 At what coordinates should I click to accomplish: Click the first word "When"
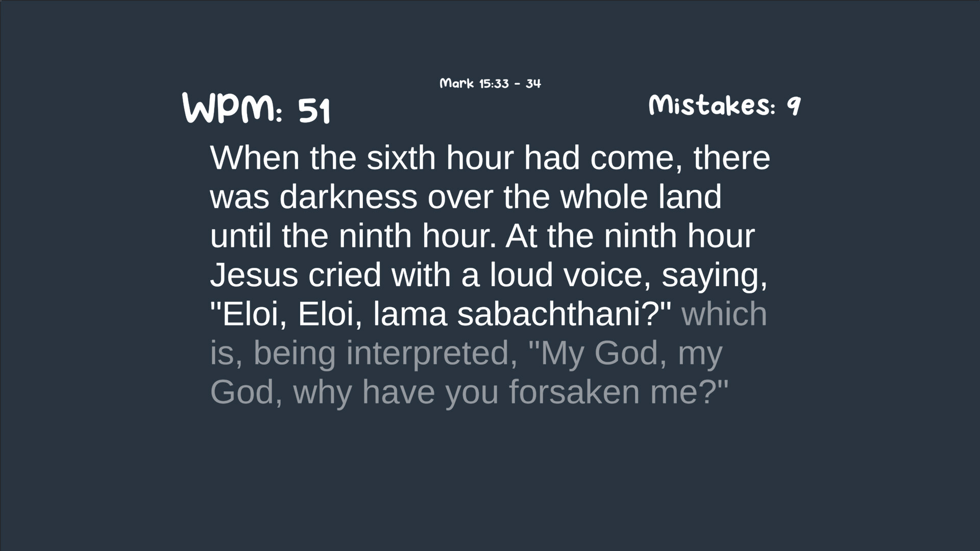point(255,158)
